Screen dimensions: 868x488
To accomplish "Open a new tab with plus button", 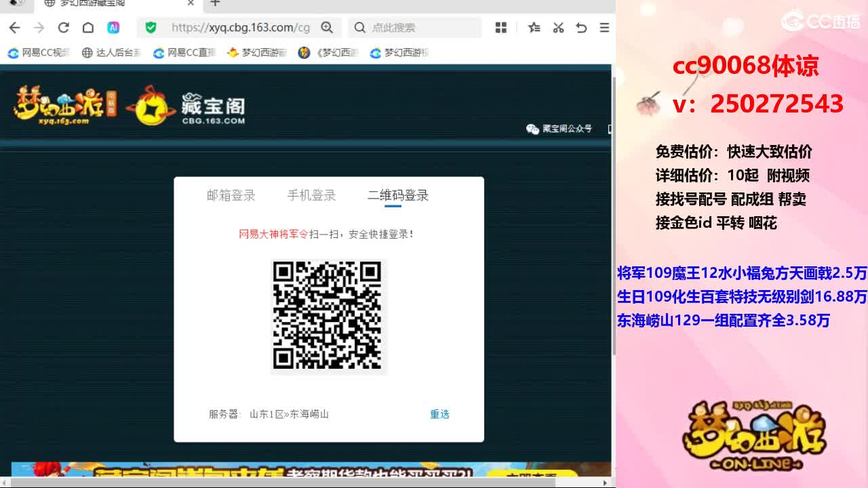I will 215,3.
